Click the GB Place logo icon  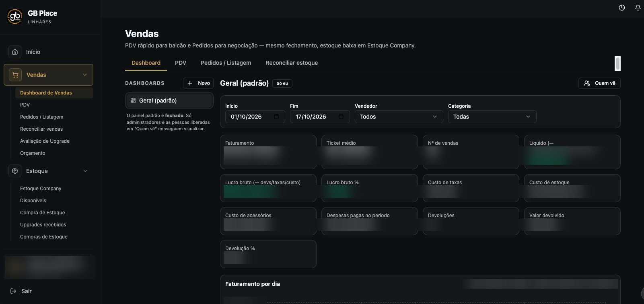[15, 16]
